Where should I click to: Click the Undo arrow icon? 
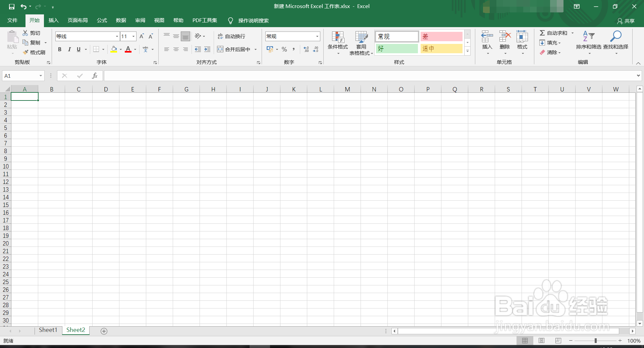coord(23,6)
